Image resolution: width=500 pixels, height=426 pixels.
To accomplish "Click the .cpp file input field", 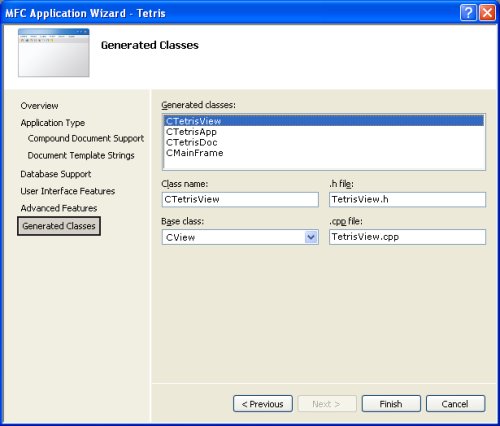I will point(407,237).
